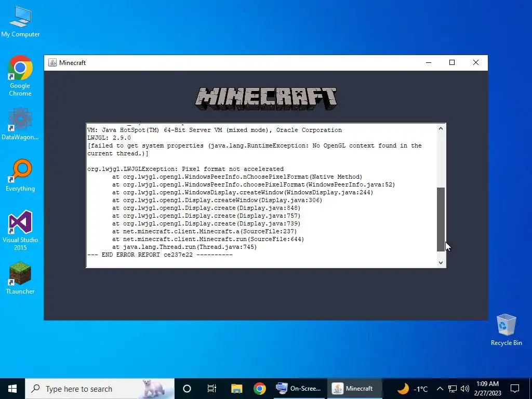Click the 'Pixel format not accelerated' exception line
The image size is (532, 399).
click(x=185, y=169)
